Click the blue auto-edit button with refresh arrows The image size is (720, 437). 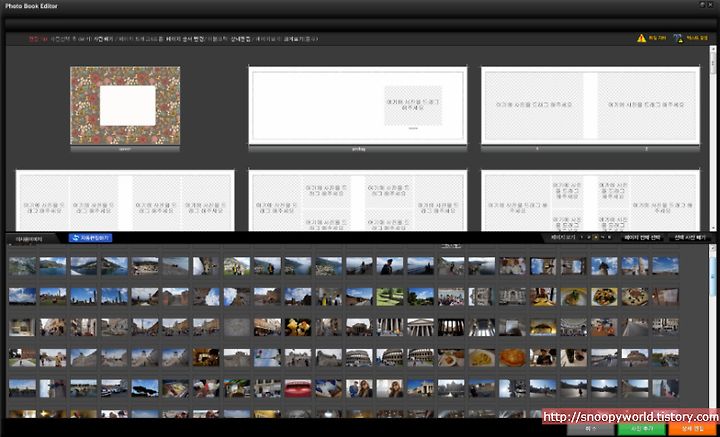[90, 238]
